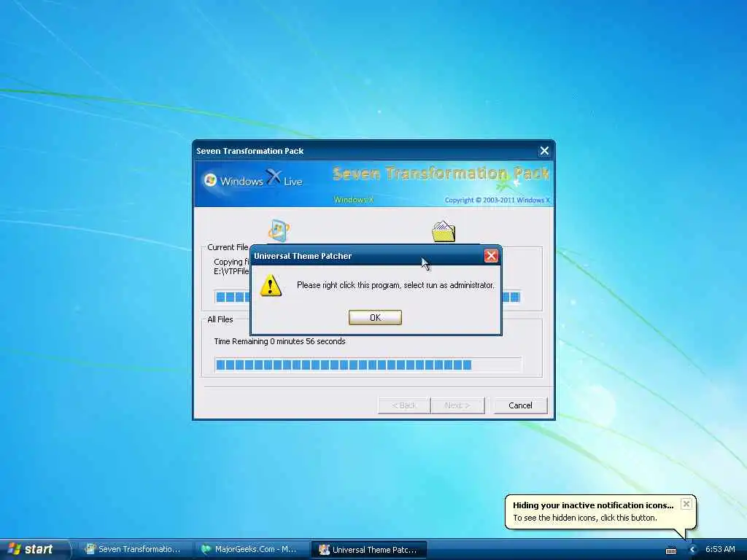Switch to Universal Theme Patcher taskbar item
The image size is (747, 560).
[x=368, y=550]
